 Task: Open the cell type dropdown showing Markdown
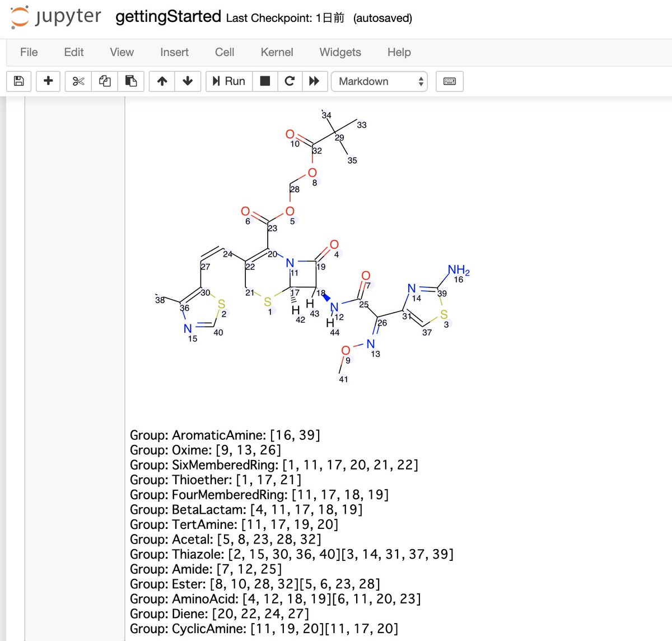coord(380,81)
